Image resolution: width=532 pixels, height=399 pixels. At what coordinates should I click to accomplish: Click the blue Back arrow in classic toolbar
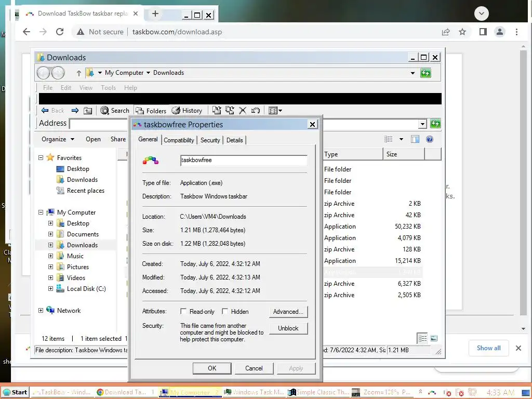coord(45,110)
